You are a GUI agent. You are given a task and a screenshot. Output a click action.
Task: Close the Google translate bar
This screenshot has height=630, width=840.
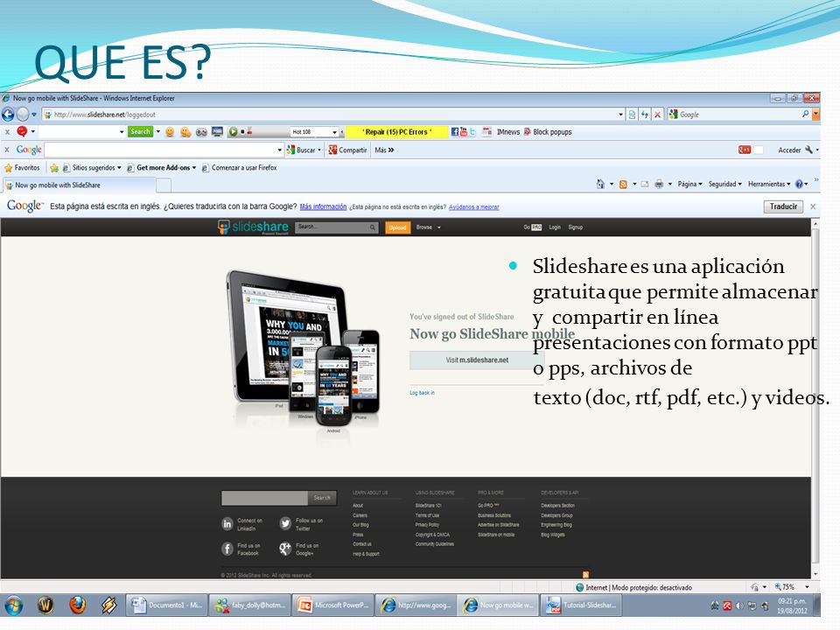[x=813, y=206]
